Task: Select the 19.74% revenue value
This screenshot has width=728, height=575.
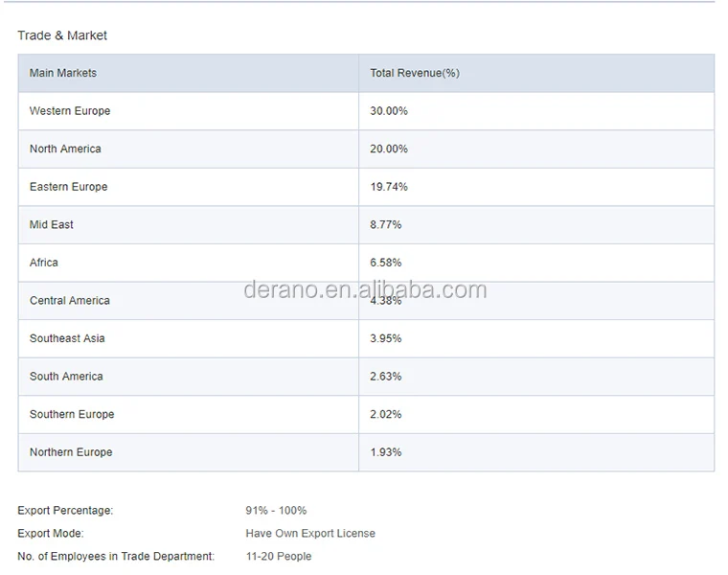Action: tap(389, 187)
